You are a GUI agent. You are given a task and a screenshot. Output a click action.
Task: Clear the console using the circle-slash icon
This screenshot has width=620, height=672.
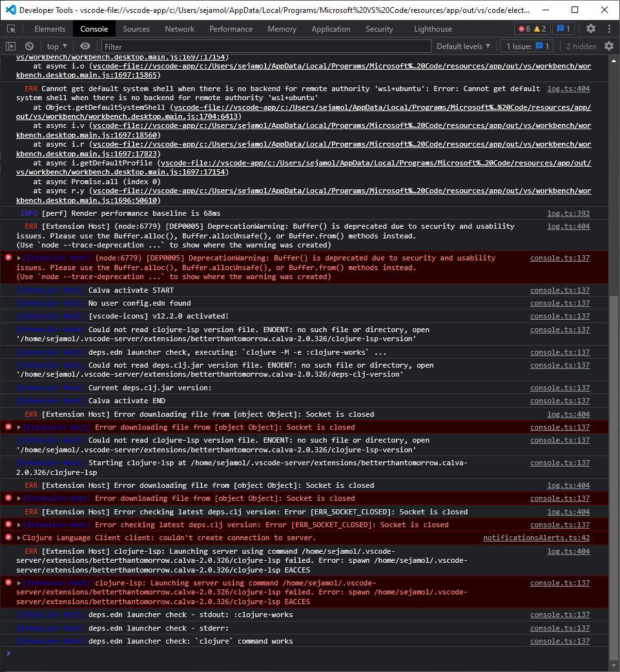(x=29, y=46)
